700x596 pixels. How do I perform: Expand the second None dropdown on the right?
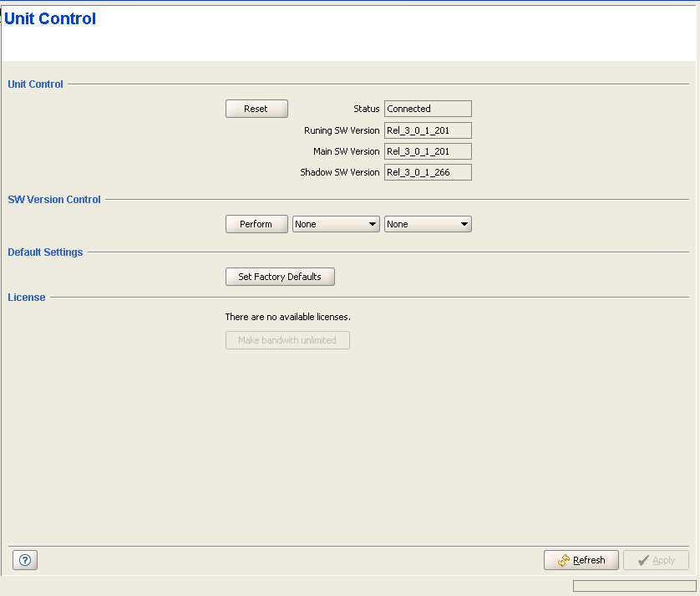(428, 224)
